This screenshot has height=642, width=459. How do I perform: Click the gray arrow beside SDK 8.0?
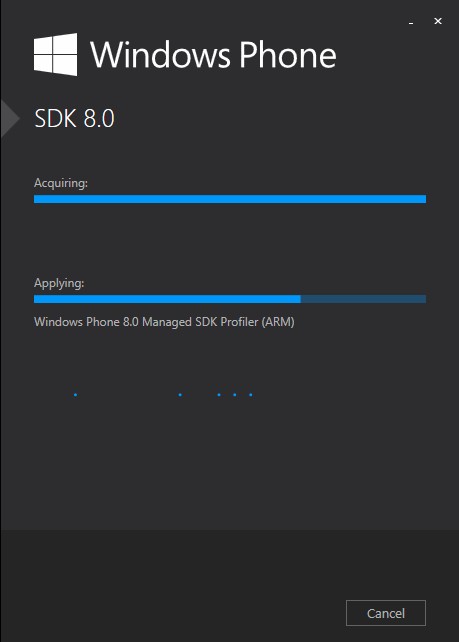[10, 119]
